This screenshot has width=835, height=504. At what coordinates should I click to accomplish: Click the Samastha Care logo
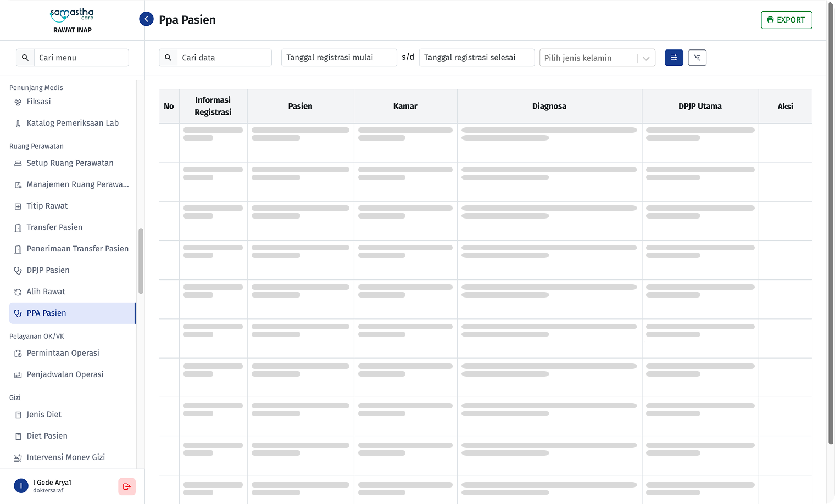click(x=72, y=15)
